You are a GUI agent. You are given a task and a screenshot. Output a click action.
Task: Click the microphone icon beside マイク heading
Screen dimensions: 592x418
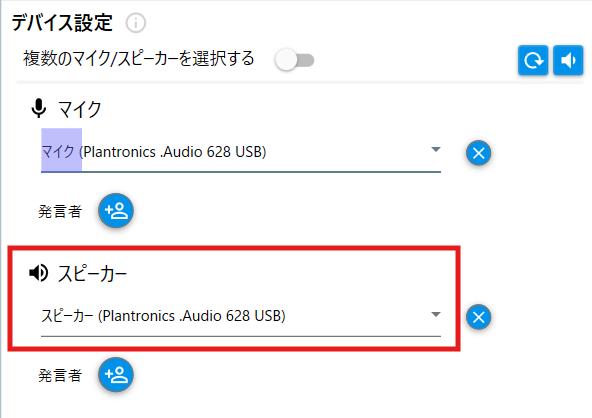[x=39, y=109]
